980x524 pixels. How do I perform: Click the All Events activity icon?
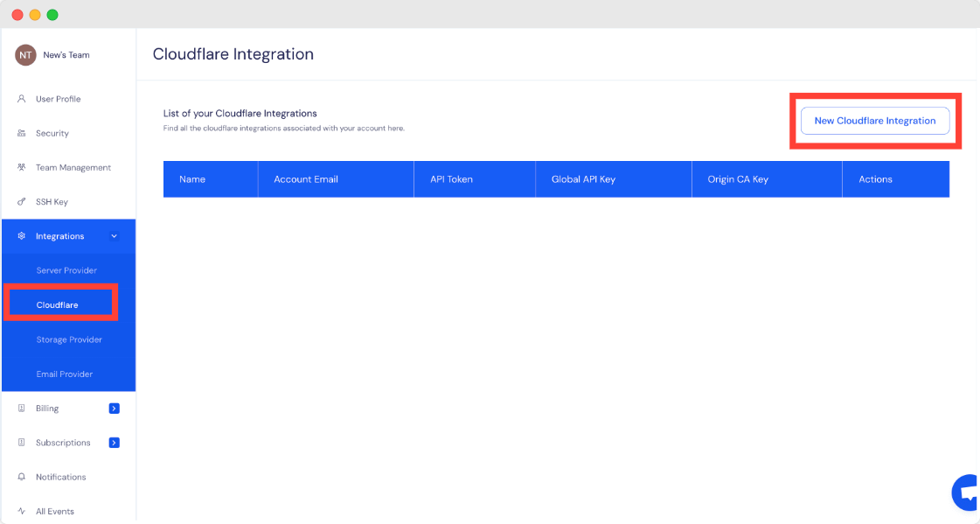click(20, 511)
